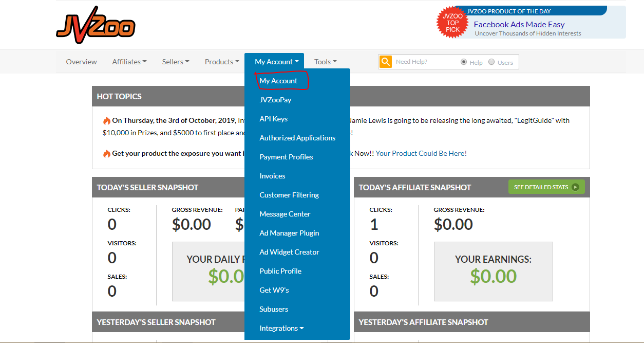Select the Help radio button
The width and height of the screenshot is (644, 343).
pyautogui.click(x=464, y=62)
